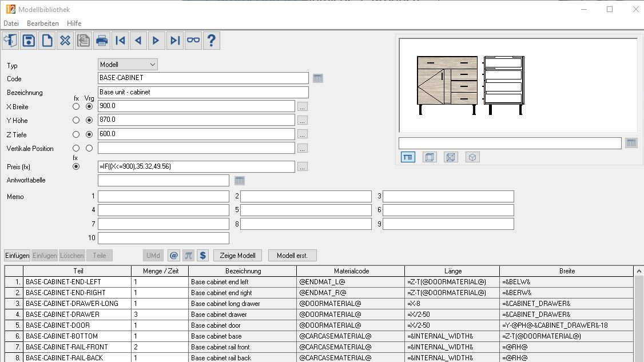
Task: Click the new blank document icon
Action: coord(47,41)
